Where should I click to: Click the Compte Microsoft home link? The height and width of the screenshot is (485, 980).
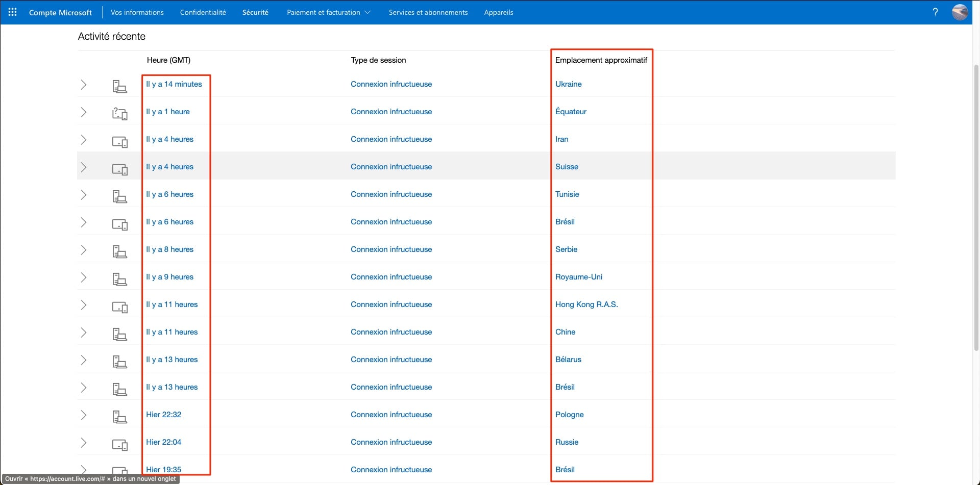click(x=60, y=12)
